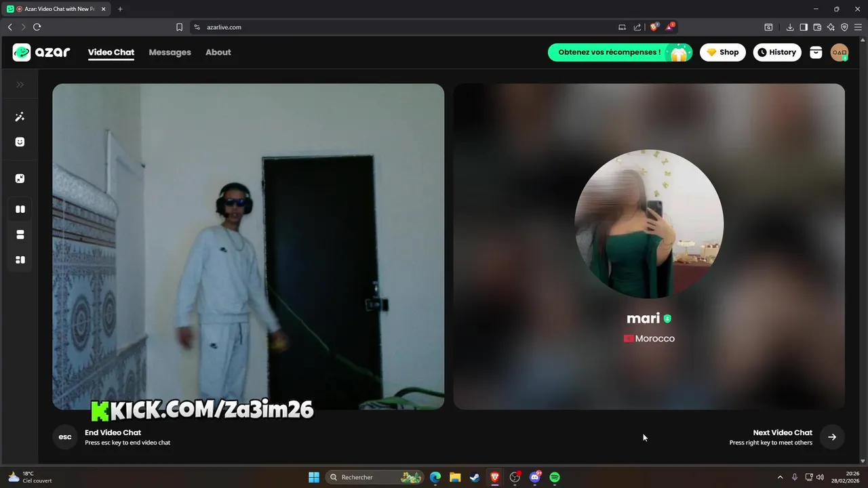Open Brave Shields lion icon
Viewport: 868px width, 488px height.
tap(654, 27)
